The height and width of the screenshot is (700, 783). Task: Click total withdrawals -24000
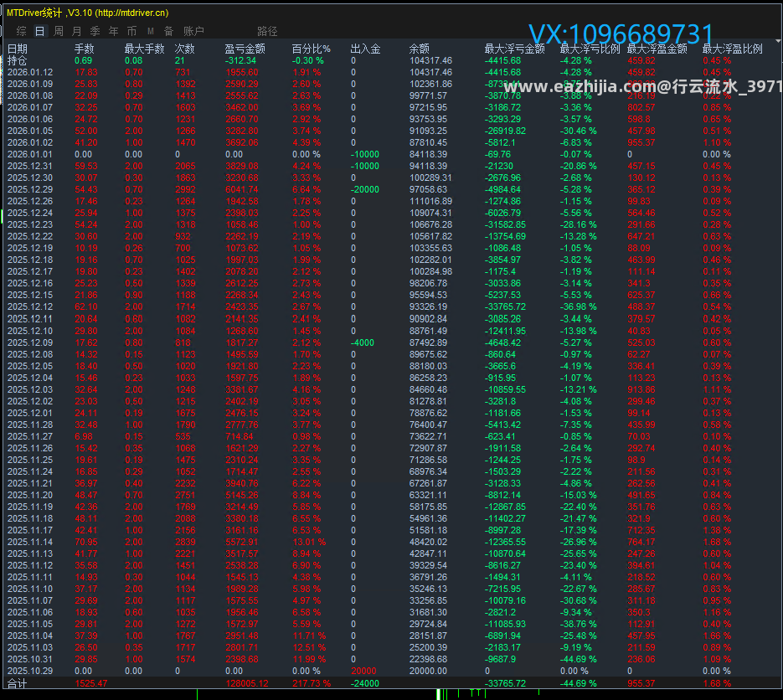(364, 683)
